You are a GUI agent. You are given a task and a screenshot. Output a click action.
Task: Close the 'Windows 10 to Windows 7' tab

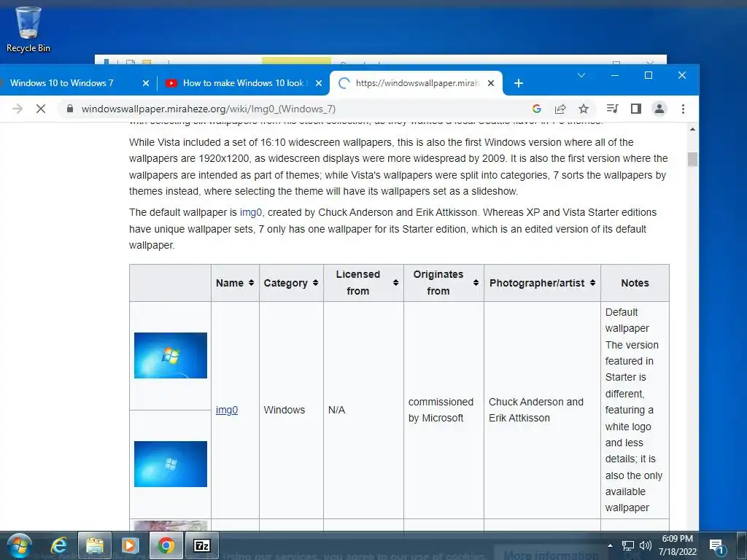coord(146,83)
